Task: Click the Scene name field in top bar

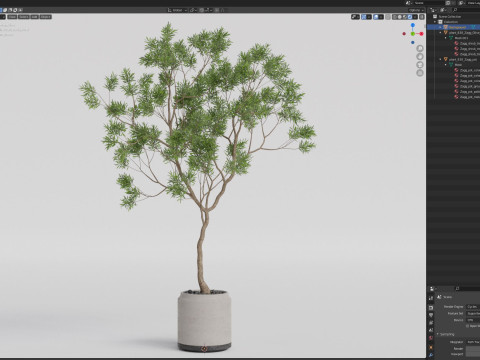Action: (428, 3)
